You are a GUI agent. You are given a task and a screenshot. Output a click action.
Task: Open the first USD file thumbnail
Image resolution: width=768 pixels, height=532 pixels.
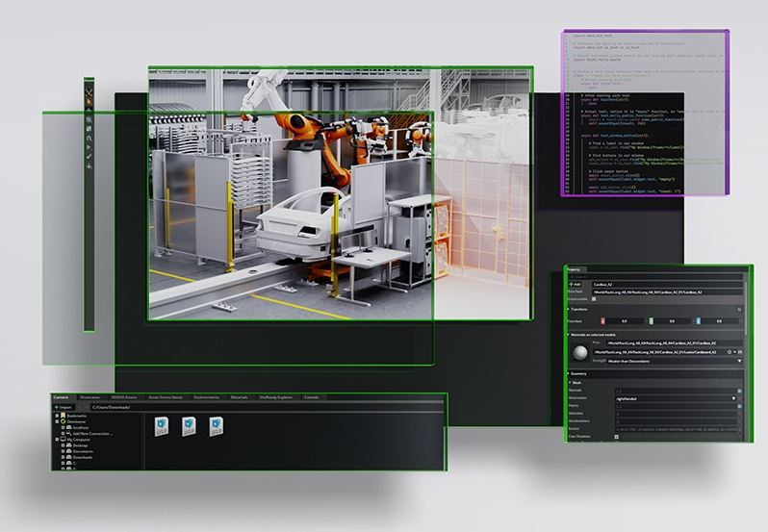[x=162, y=426]
